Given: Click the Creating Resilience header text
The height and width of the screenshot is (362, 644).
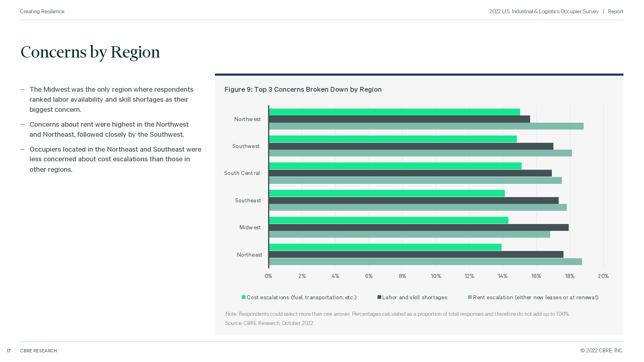Looking at the screenshot, I should 42,12.
